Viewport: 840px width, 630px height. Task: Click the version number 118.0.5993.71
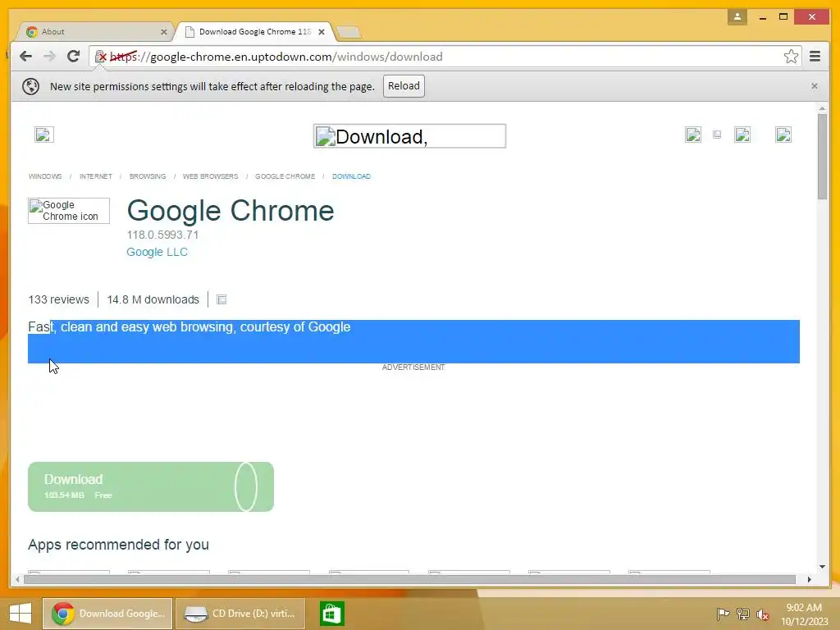[x=162, y=235]
